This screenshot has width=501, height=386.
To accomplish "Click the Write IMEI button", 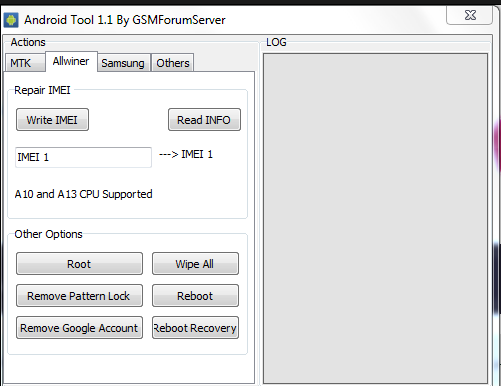I will pos(52,120).
